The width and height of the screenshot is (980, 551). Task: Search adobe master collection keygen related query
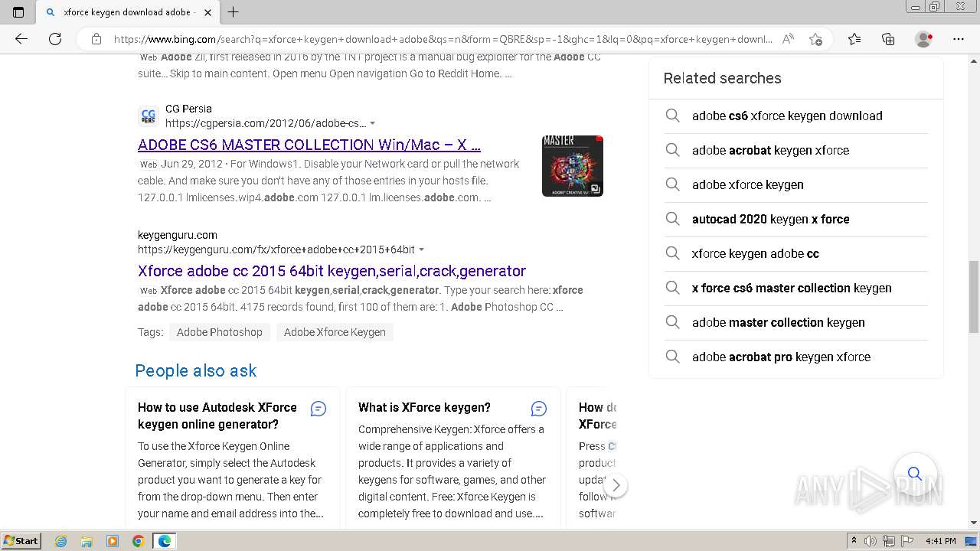coord(779,322)
